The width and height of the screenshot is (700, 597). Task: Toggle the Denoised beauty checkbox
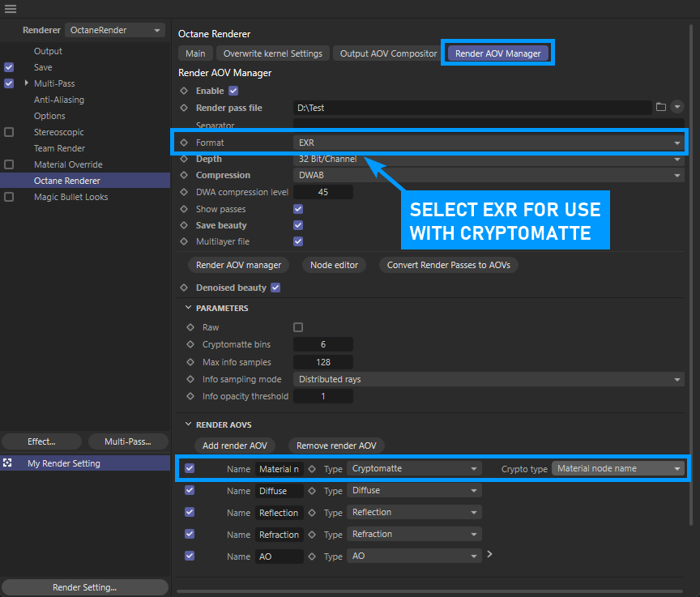tap(275, 288)
